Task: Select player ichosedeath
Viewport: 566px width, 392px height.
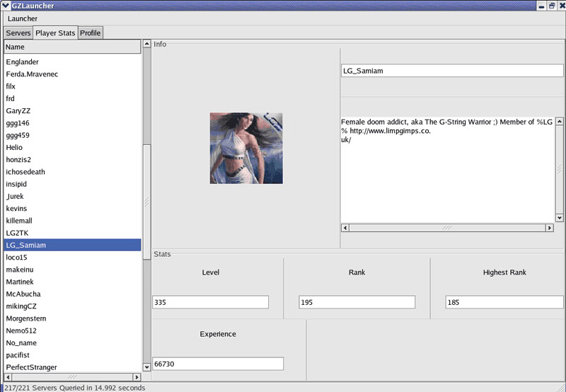Action: pyautogui.click(x=25, y=172)
